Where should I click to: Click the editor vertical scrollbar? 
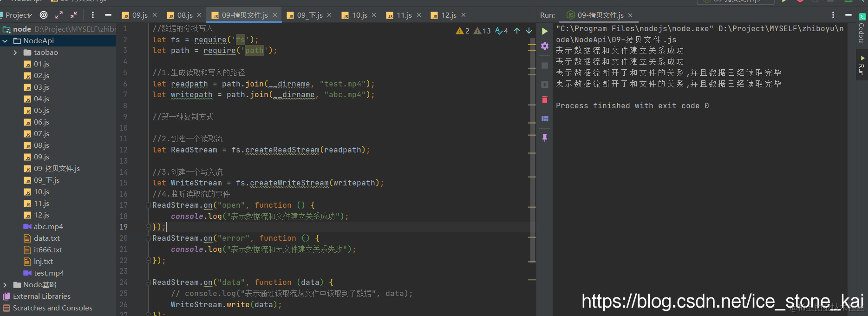pos(532,151)
